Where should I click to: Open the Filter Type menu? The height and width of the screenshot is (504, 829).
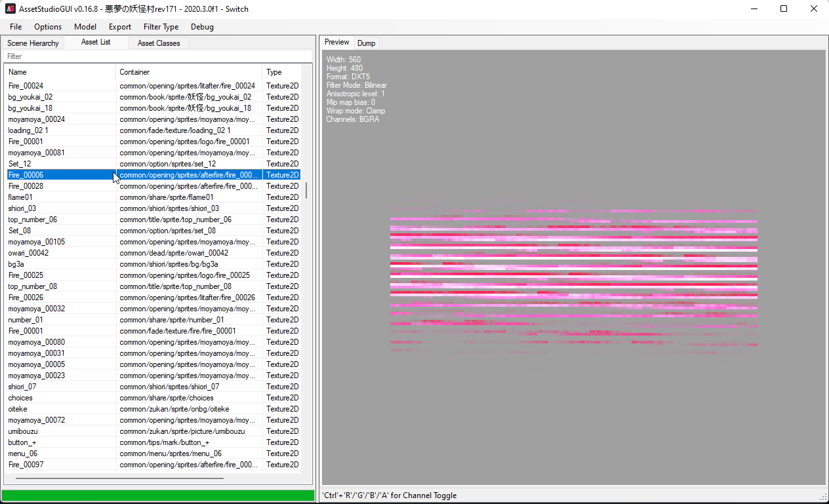pos(161,27)
